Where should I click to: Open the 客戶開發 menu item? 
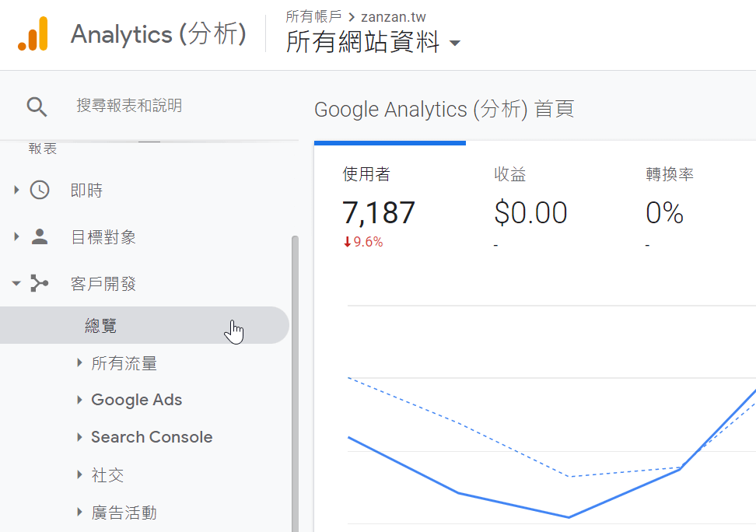coord(103,284)
